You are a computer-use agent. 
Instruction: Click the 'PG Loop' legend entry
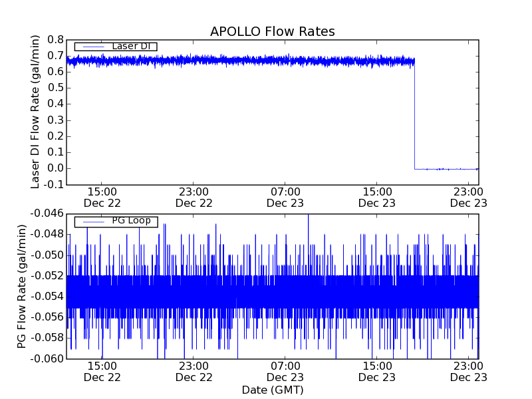pyautogui.click(x=116, y=221)
